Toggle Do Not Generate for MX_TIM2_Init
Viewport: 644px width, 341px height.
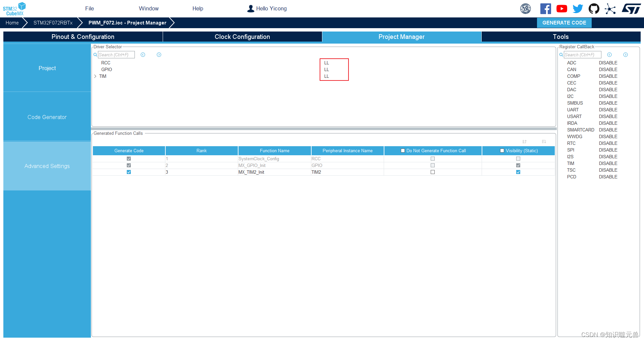pyautogui.click(x=433, y=172)
